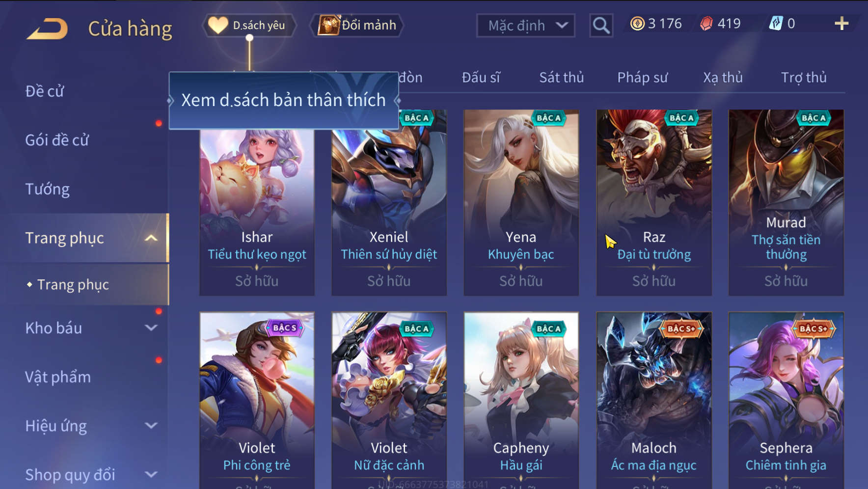Screen dimensions: 868x489
Task: Click the blue voucher currency icon
Action: click(x=776, y=24)
